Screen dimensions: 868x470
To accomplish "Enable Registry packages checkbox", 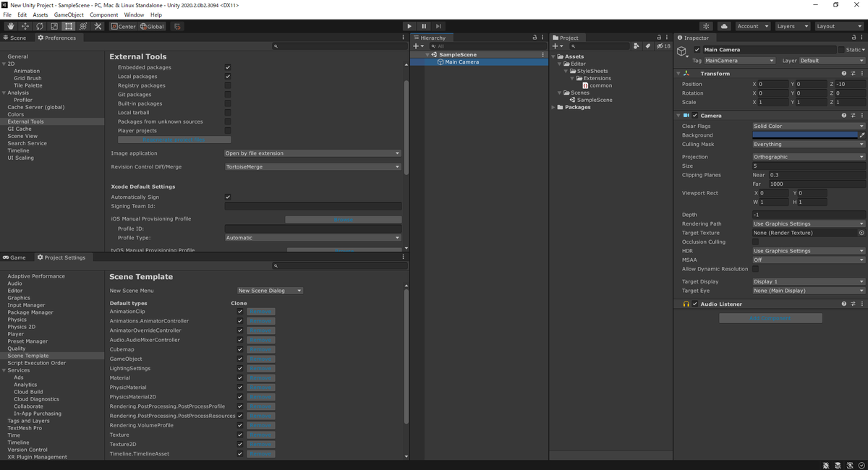I will 228,85.
